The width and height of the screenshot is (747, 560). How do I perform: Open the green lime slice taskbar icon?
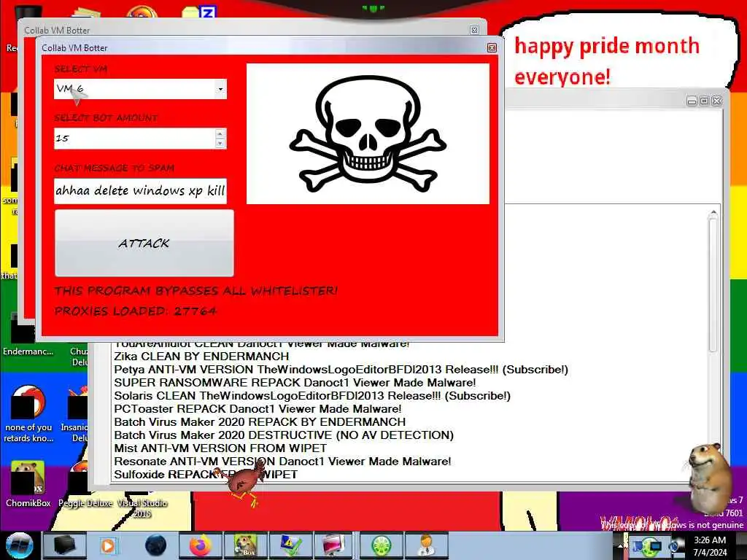point(382,545)
